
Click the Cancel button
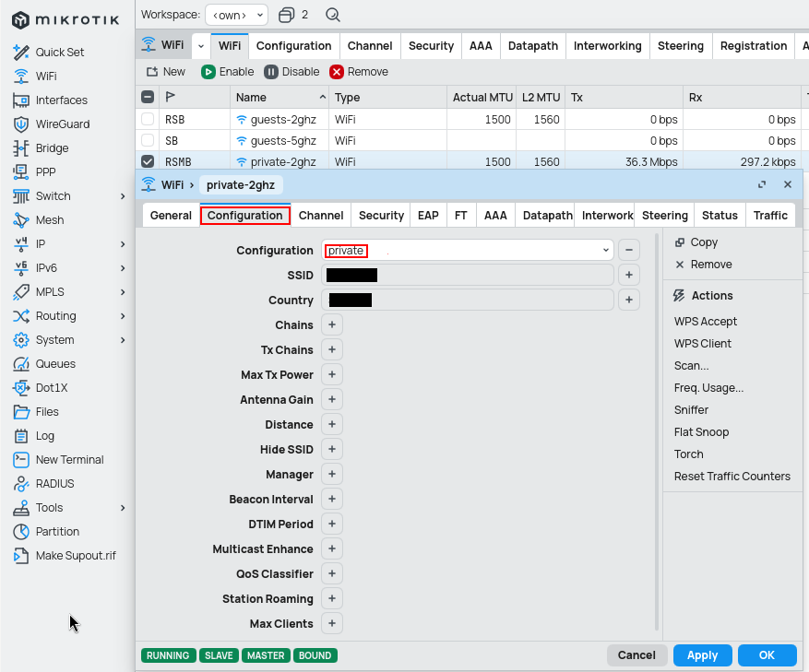(x=636, y=655)
